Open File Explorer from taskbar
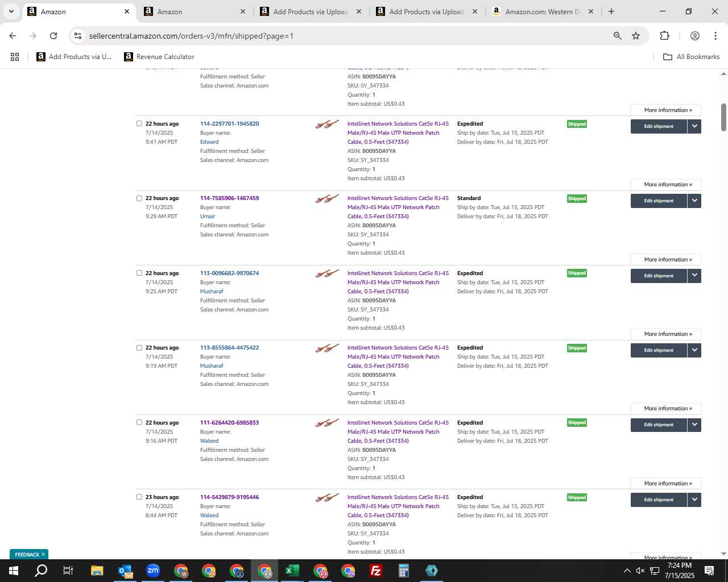This screenshot has width=728, height=582. coord(97,571)
